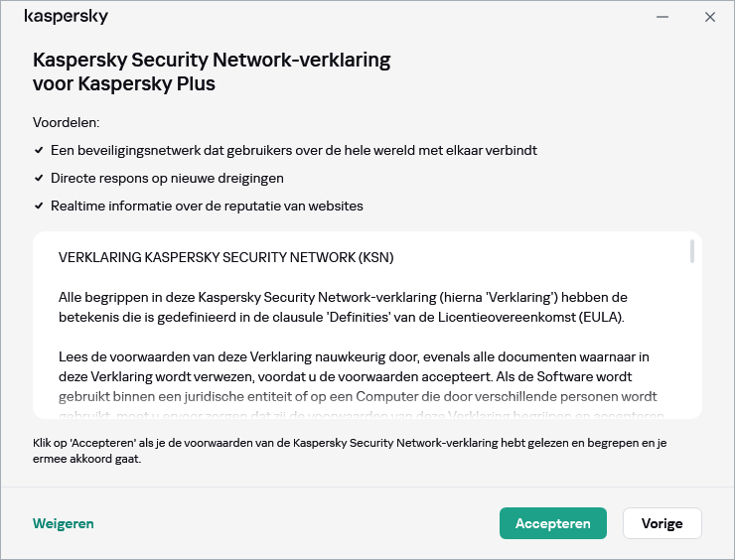735x560 pixels.
Task: Click the Kaspersky logo in the title bar
Action: click(66, 17)
